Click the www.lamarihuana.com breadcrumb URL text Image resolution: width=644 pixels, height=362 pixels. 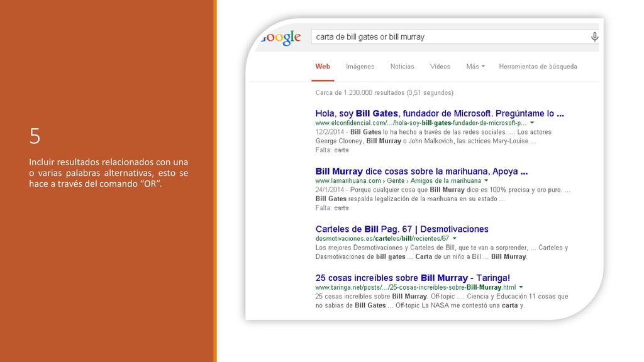(x=398, y=180)
